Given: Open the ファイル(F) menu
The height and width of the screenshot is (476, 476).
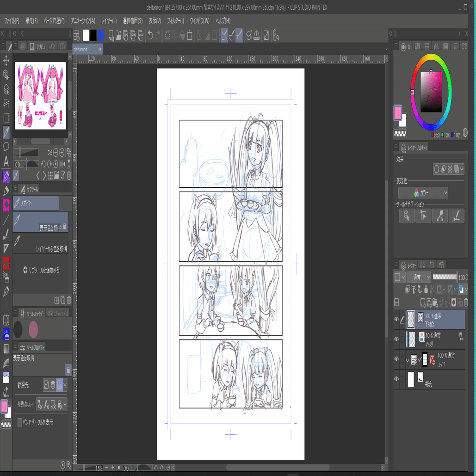Looking at the screenshot, I should click(11, 21).
